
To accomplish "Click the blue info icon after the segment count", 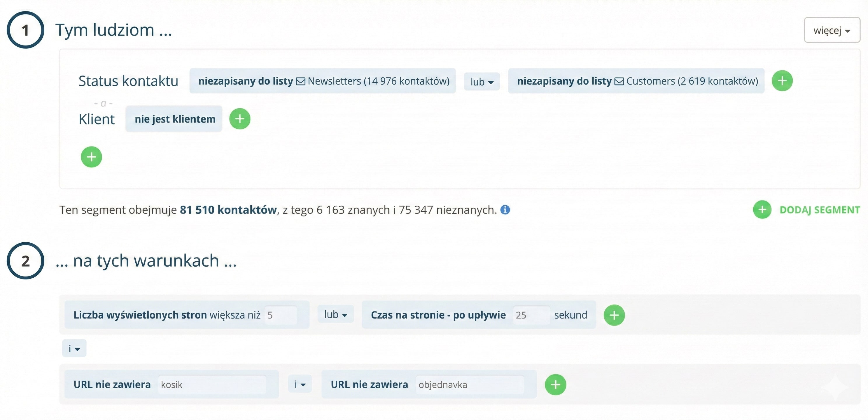I will [x=505, y=210].
